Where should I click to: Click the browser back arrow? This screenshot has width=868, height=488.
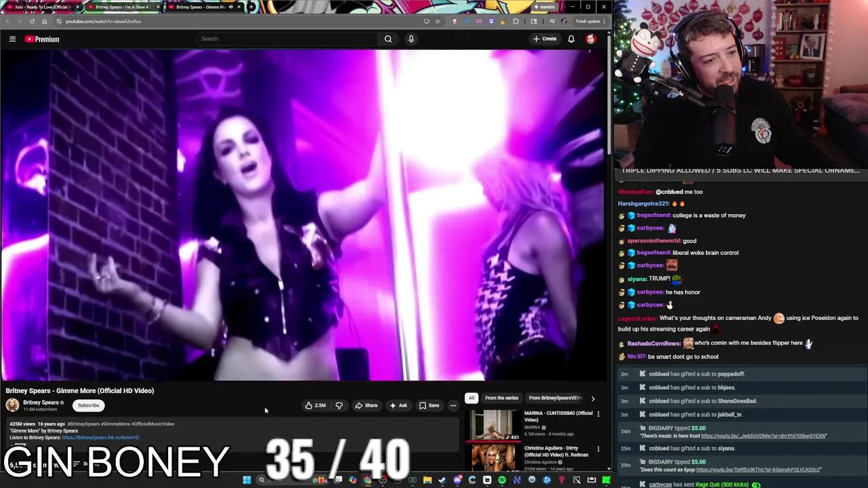[7, 21]
